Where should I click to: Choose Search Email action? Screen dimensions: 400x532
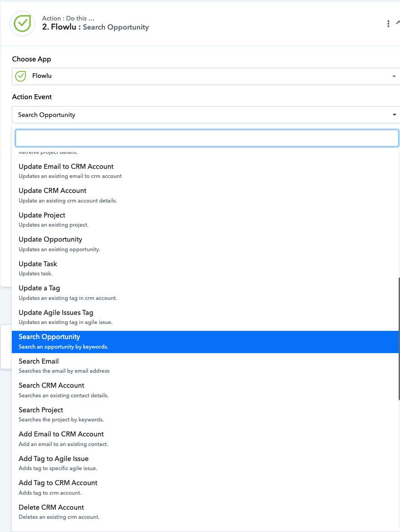205,366
